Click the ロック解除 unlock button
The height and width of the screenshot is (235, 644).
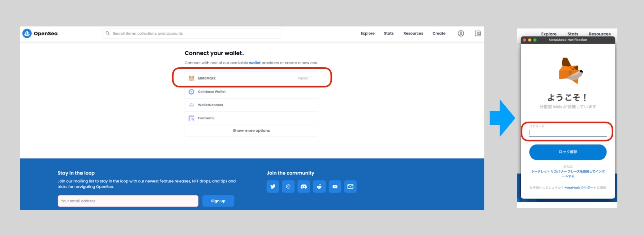(x=568, y=152)
